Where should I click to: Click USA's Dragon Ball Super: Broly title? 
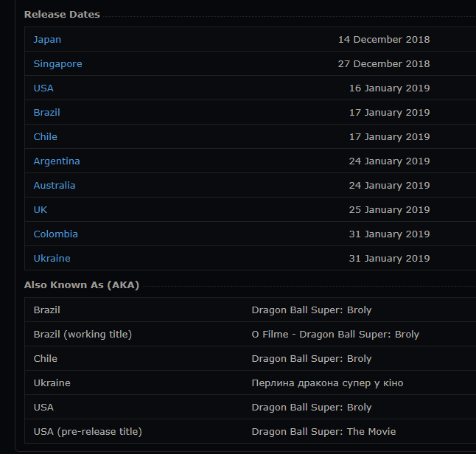pos(312,408)
